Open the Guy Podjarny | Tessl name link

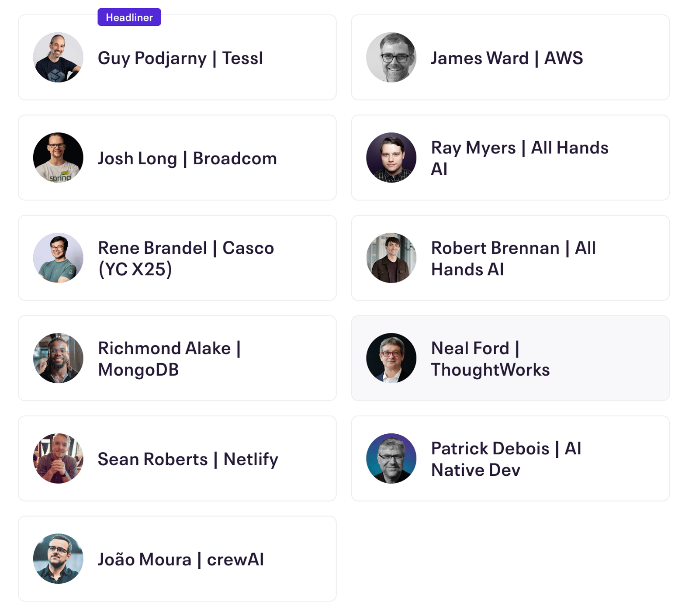[180, 58]
